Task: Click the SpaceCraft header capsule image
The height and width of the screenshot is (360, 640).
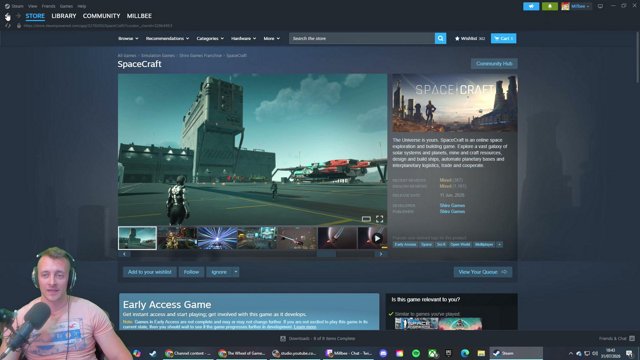Action: (455, 103)
